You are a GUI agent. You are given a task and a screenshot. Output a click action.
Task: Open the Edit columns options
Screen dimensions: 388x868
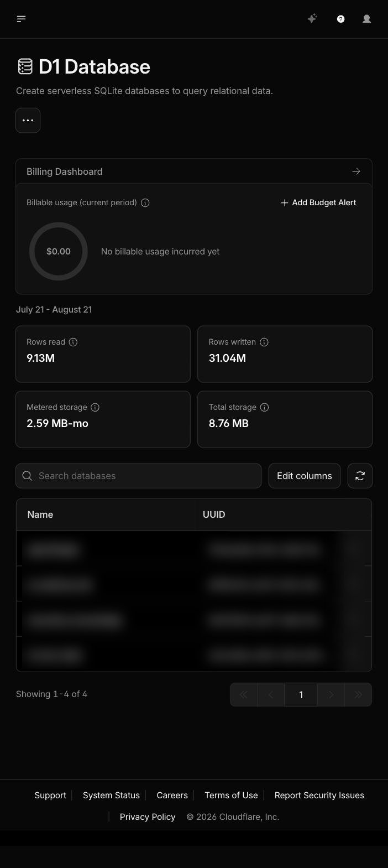click(305, 476)
